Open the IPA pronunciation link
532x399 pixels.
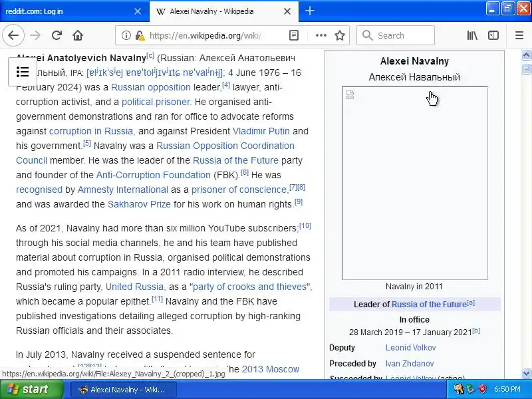(x=155, y=72)
